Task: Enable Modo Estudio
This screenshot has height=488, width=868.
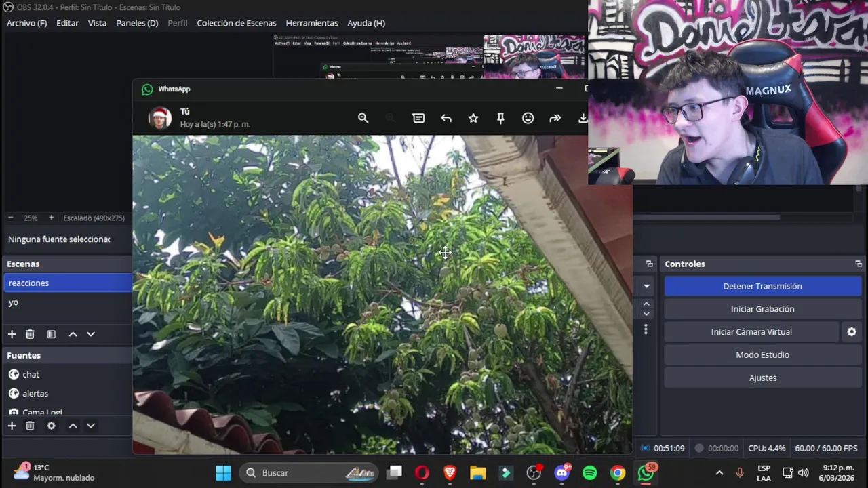Action: coord(762,354)
